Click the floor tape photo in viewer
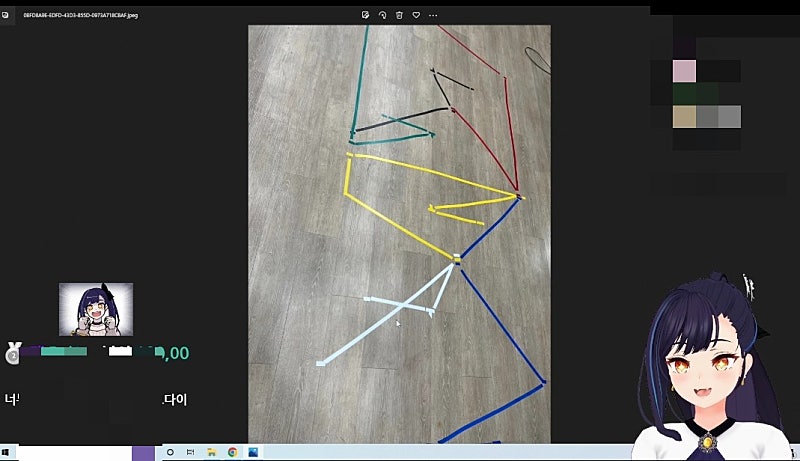 399,234
